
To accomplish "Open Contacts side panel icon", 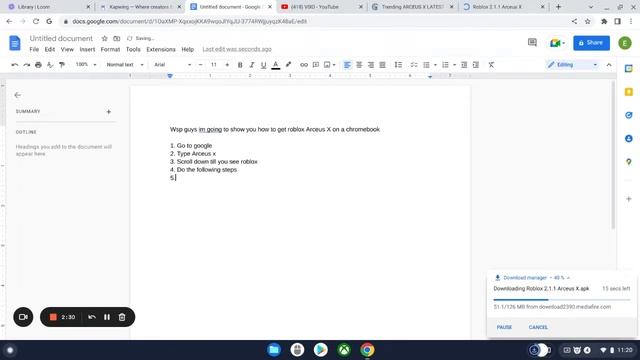I will click(x=629, y=139).
